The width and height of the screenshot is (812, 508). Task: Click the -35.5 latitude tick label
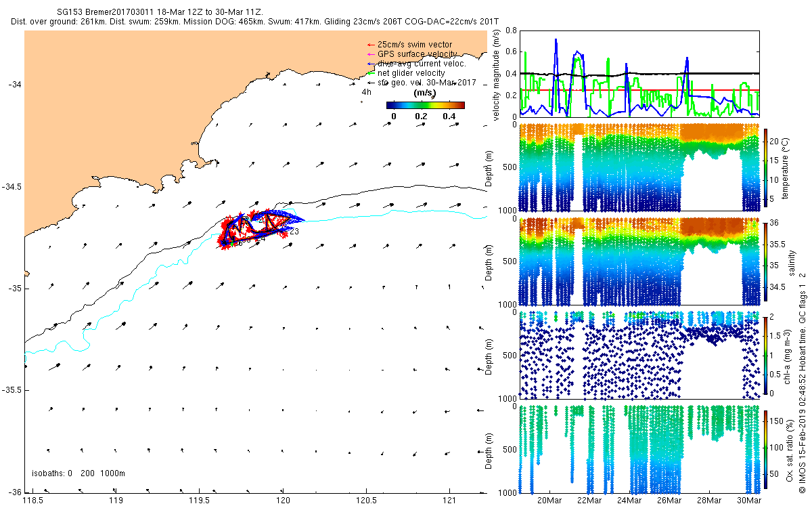coord(12,390)
